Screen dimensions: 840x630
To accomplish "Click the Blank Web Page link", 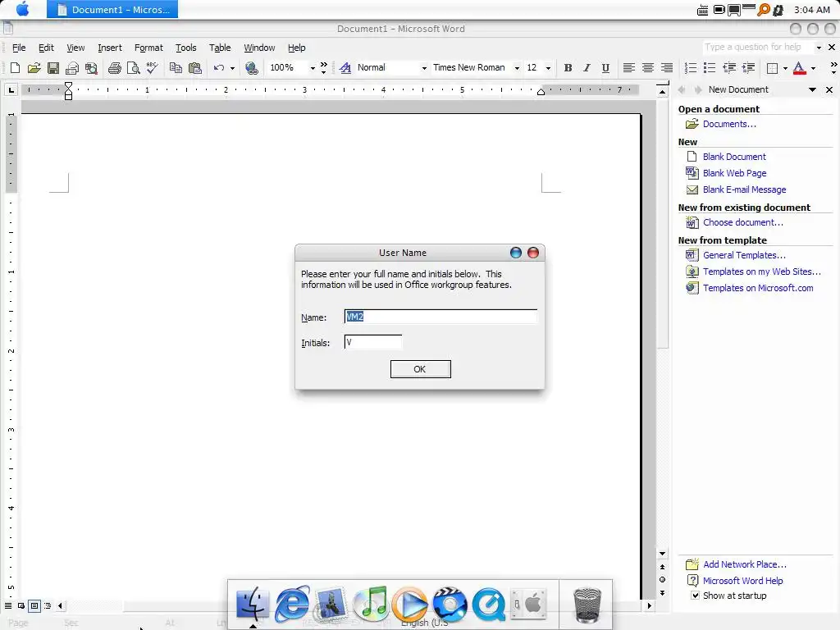I will pyautogui.click(x=734, y=173).
